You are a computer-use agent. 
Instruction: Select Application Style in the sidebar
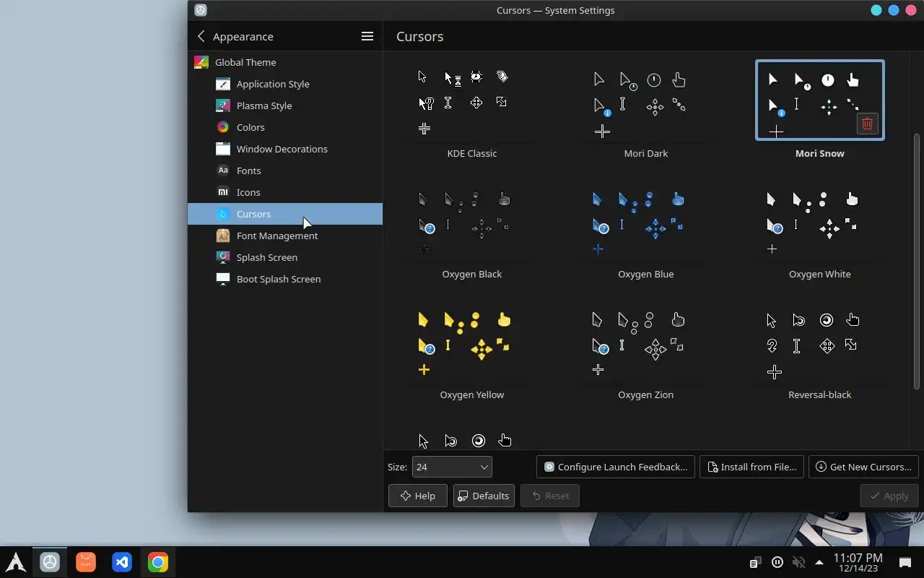point(285,84)
